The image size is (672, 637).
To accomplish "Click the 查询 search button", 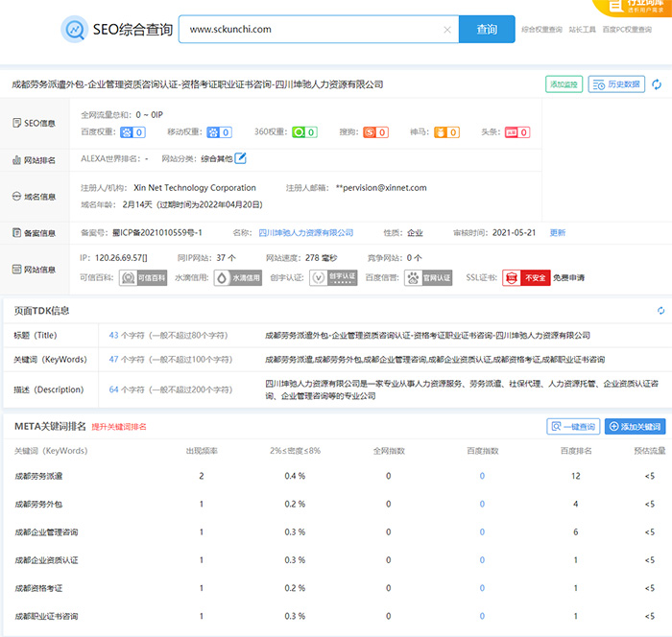I will pos(487,30).
